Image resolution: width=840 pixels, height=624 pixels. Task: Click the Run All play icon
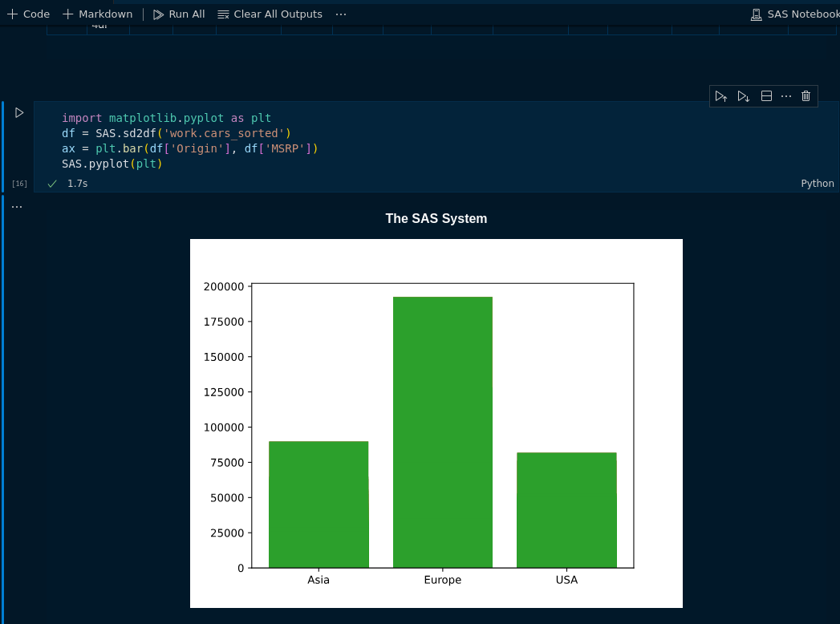(158, 14)
